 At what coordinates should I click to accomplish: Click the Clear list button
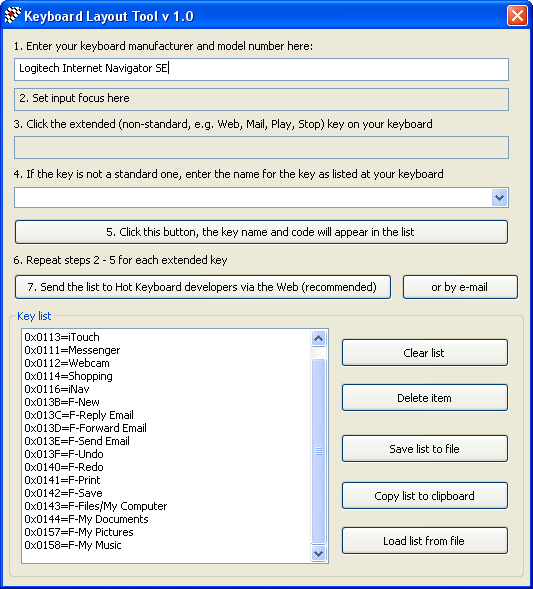point(425,353)
